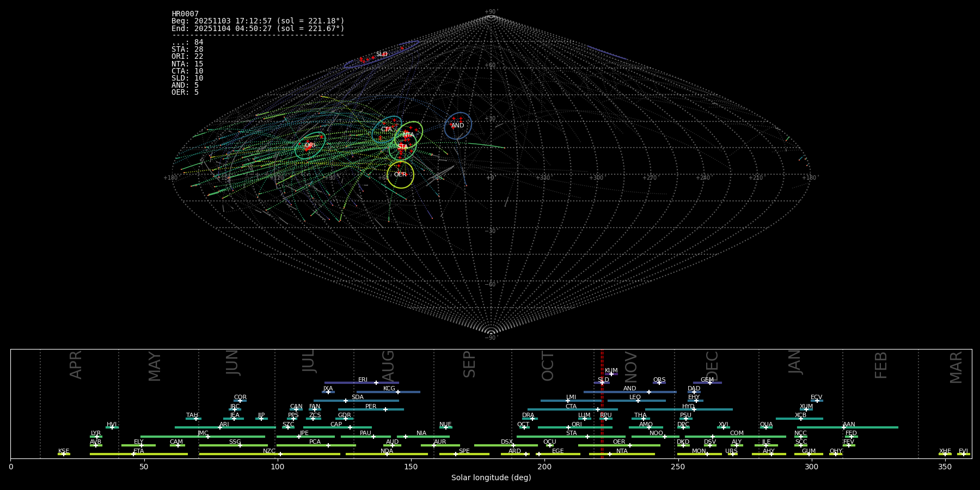Click the 'OER: 5' count in the legend
This screenshot has width=980, height=490.
[185, 93]
